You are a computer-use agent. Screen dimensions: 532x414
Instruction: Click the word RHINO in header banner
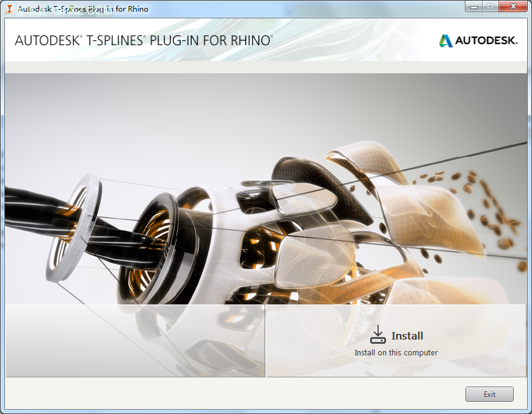pos(249,40)
